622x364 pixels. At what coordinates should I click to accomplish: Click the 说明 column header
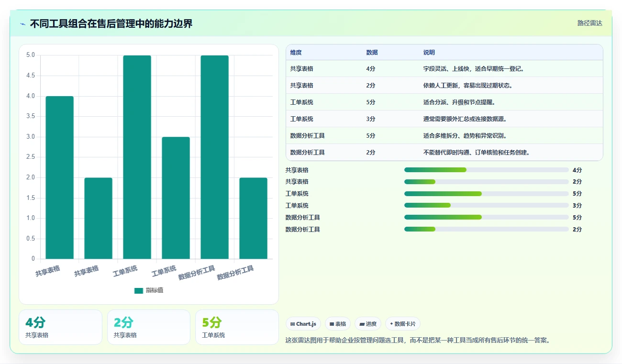coord(429,53)
